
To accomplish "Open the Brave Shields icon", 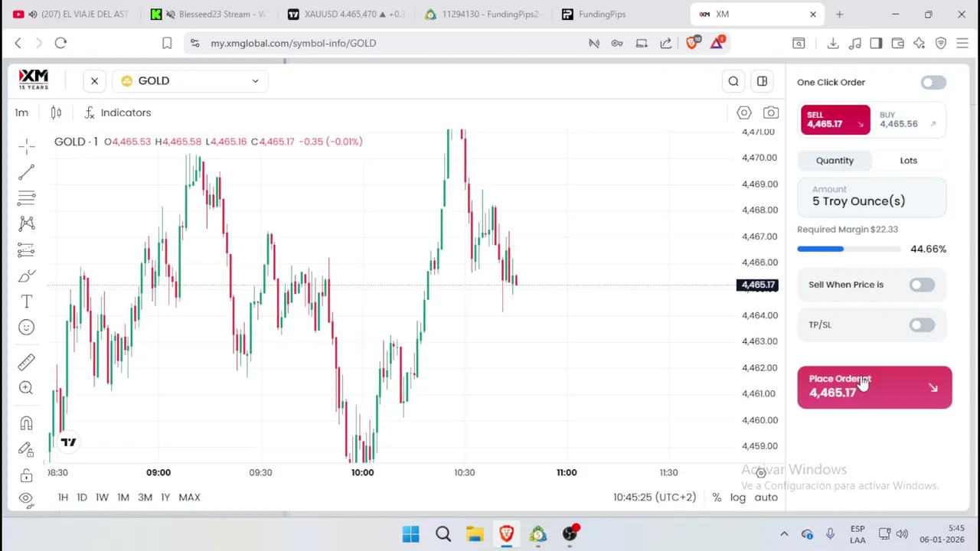I will 692,43.
